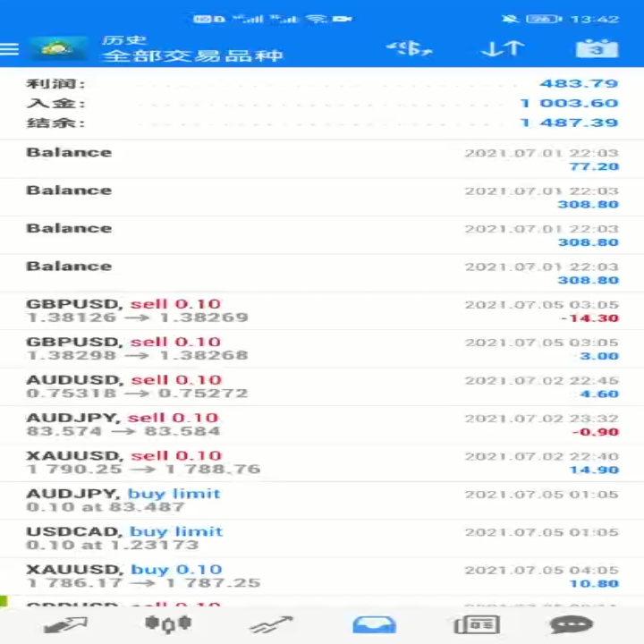Select the AUDJPY buy limit order
The width and height of the screenshot is (644, 644).
[322, 501]
